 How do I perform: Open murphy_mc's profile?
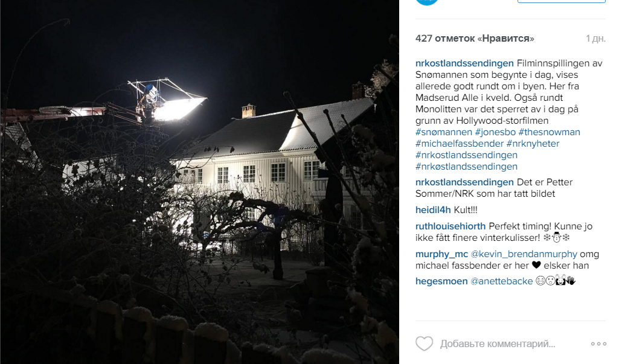point(441,254)
